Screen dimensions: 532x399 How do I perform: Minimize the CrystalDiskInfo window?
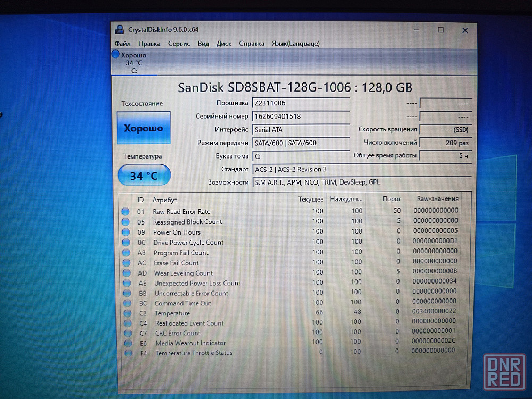[x=417, y=30]
